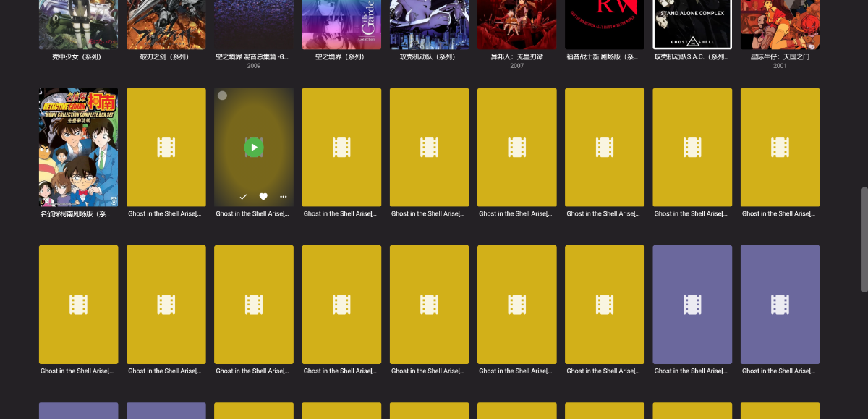The image size is (868, 419).
Task: Open the red poster above 异邦人：无皇刃谭
Action: (517, 25)
